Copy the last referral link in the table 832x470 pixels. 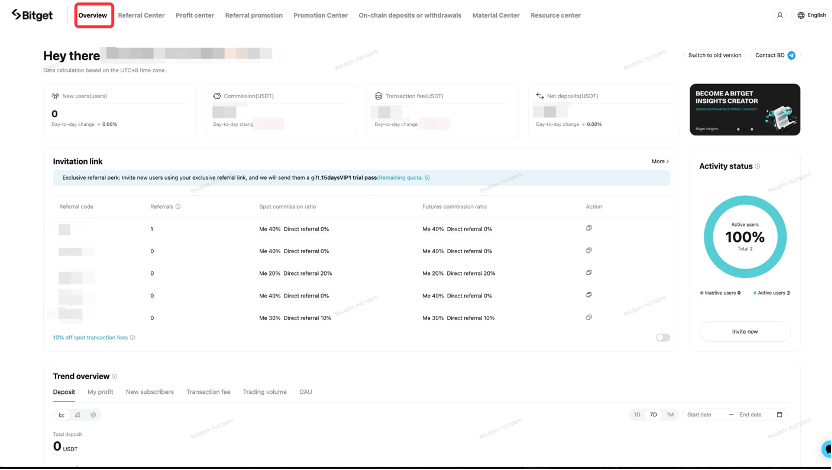coord(589,317)
